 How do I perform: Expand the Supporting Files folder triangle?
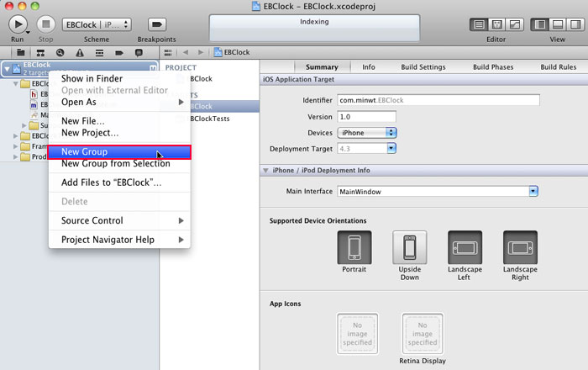click(x=24, y=125)
